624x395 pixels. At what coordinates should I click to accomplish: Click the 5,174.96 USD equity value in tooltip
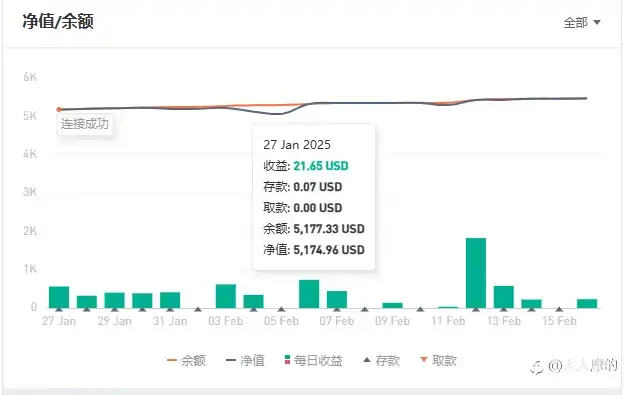(329, 250)
